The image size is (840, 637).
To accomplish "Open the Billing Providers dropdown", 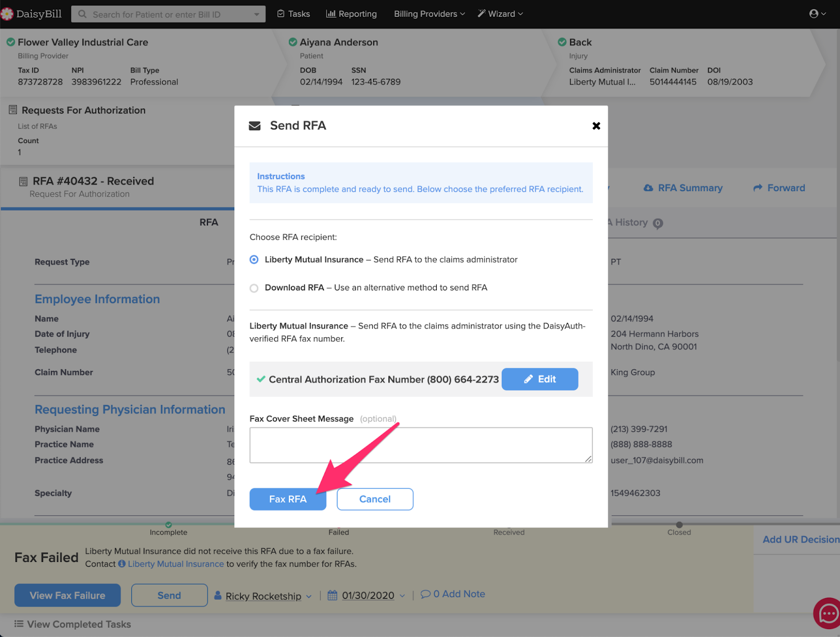I will pos(429,14).
